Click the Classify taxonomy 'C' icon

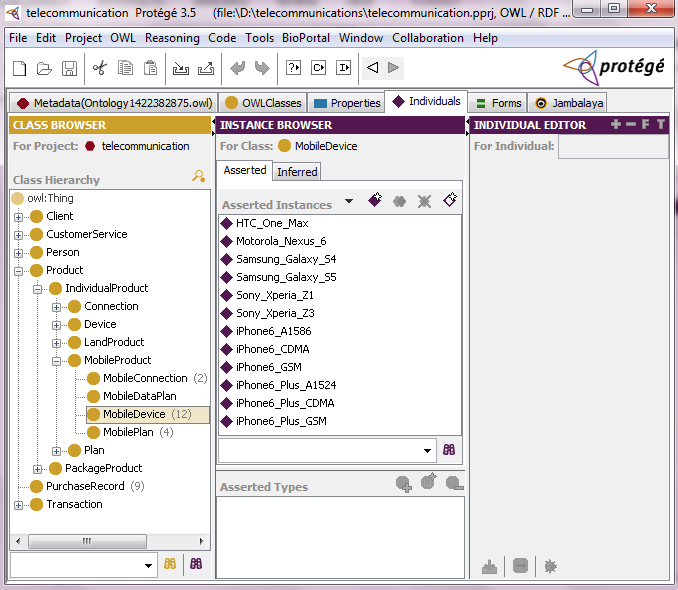319,68
